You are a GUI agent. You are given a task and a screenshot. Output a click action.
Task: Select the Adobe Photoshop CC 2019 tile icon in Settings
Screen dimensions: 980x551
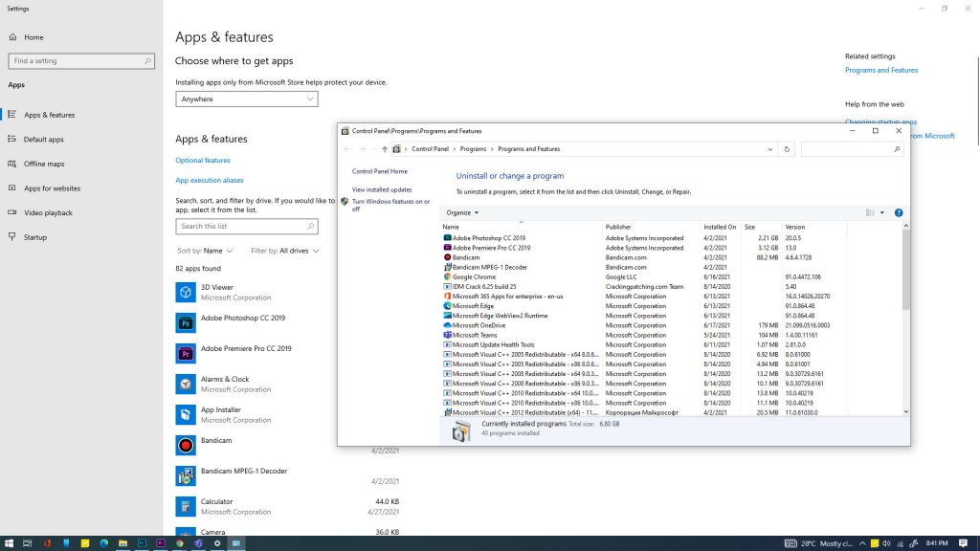coord(186,323)
